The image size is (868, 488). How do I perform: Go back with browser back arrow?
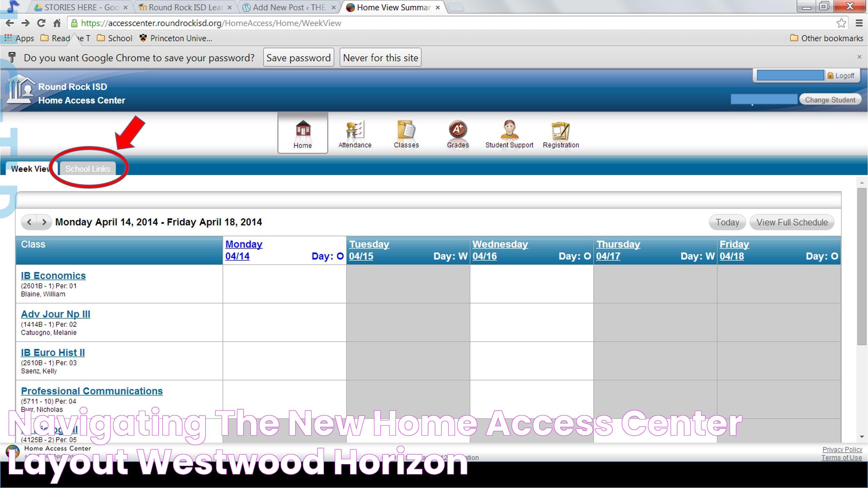(10, 23)
